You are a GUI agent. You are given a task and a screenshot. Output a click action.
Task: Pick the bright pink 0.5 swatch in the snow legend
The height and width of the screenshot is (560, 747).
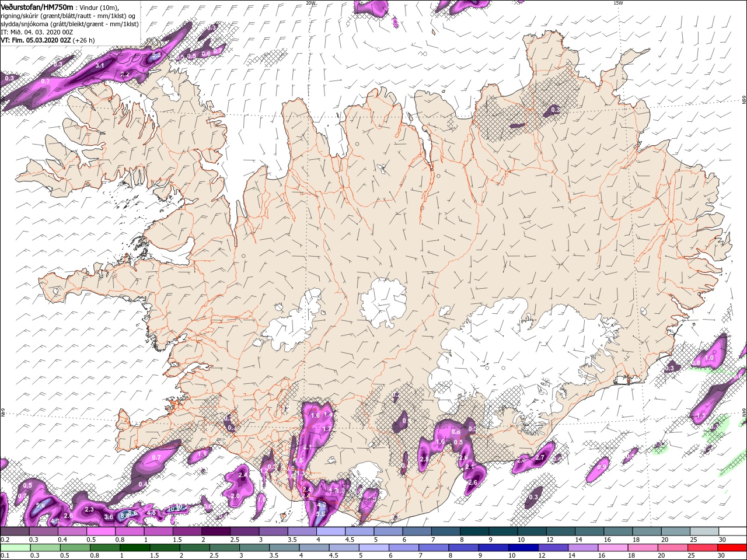[x=102, y=531]
